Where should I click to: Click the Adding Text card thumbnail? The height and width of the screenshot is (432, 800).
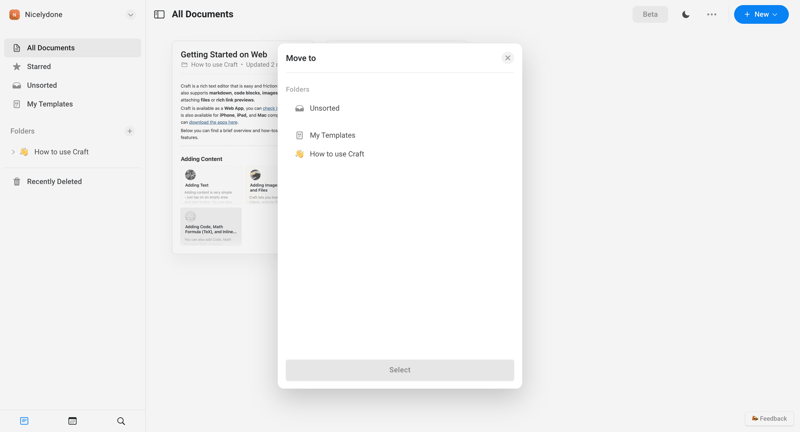pyautogui.click(x=211, y=185)
